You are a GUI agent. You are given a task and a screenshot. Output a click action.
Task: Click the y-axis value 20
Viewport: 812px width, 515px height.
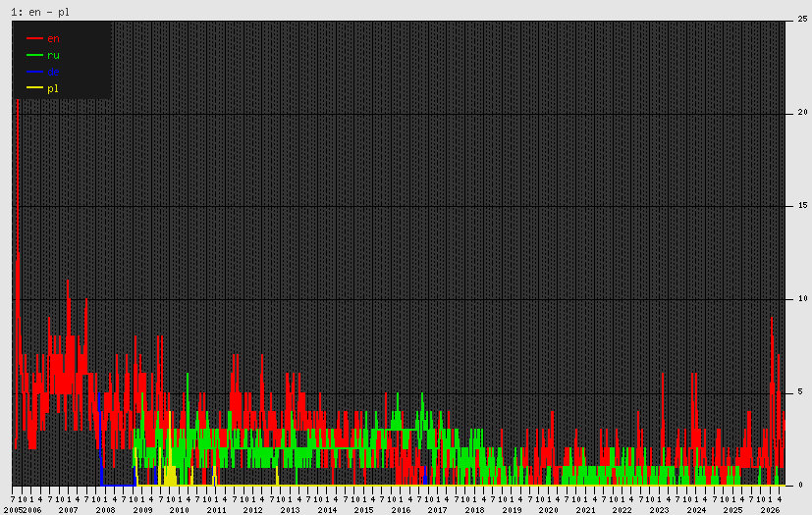coord(802,112)
